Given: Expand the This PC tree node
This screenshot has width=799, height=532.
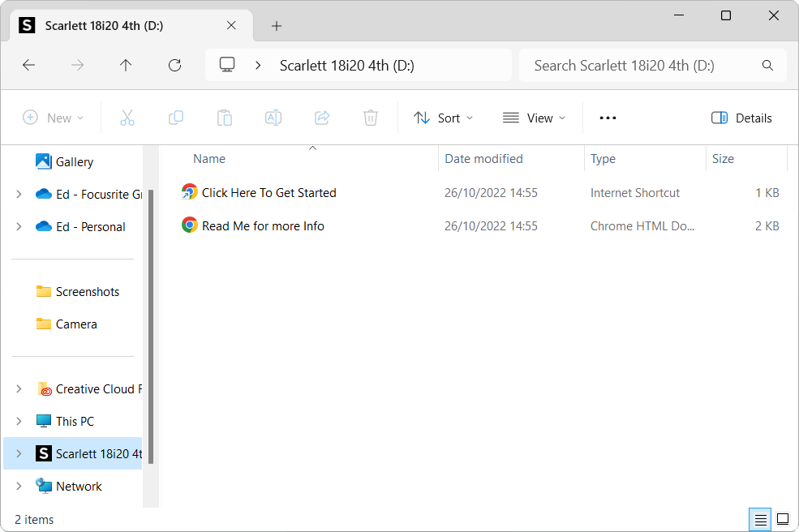Looking at the screenshot, I should click(x=19, y=422).
